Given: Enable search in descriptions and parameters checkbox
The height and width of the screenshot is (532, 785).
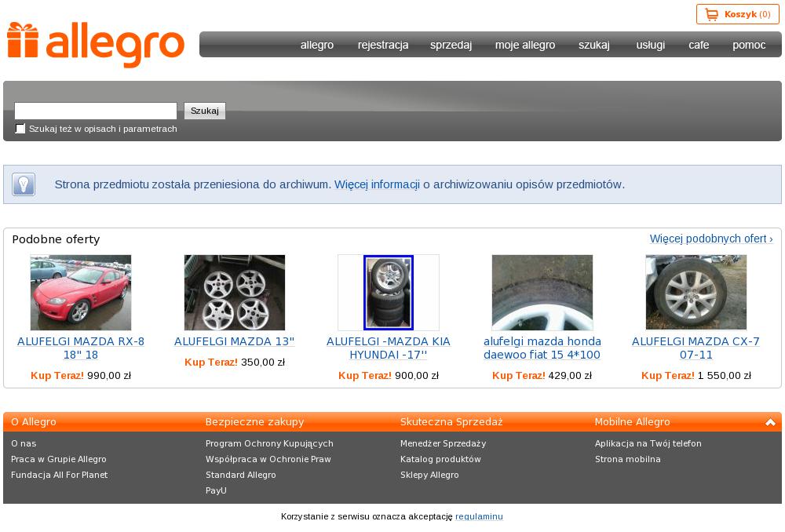Looking at the screenshot, I should [x=20, y=129].
